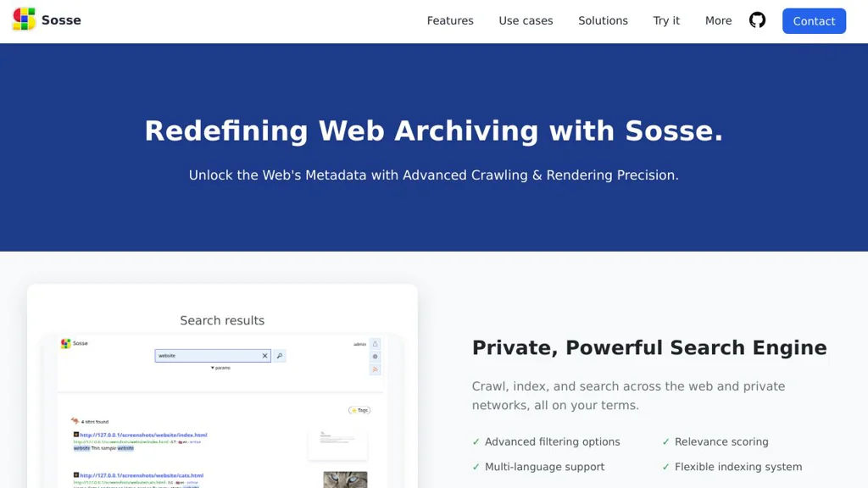Go to the Try it menu item
The image size is (868, 488).
[x=666, y=20]
